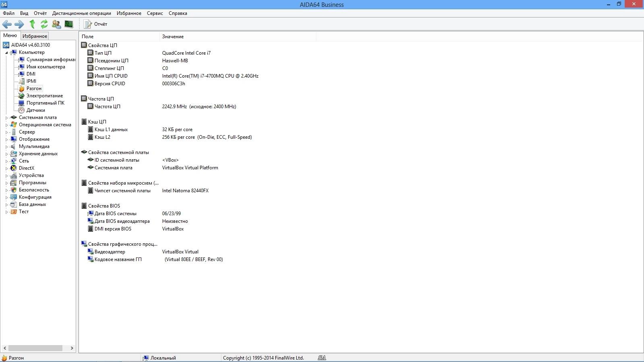
Task: Select Разгон tree item
Action: [34, 88]
